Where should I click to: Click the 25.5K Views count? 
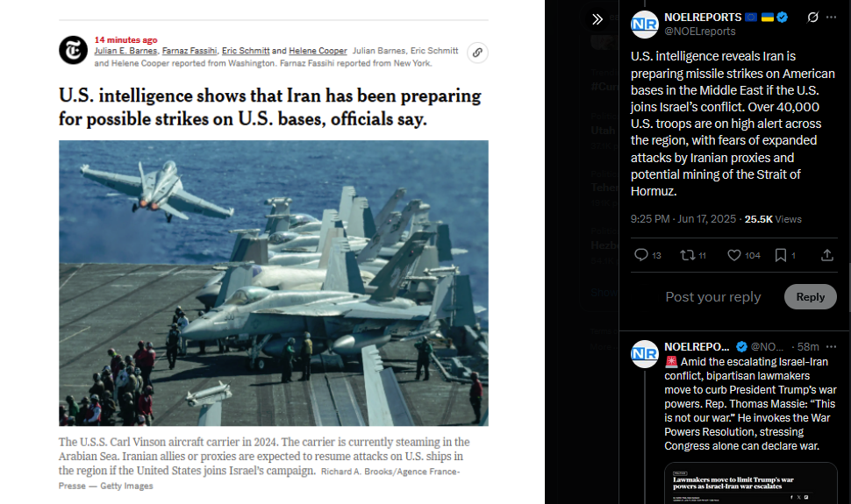tap(773, 219)
